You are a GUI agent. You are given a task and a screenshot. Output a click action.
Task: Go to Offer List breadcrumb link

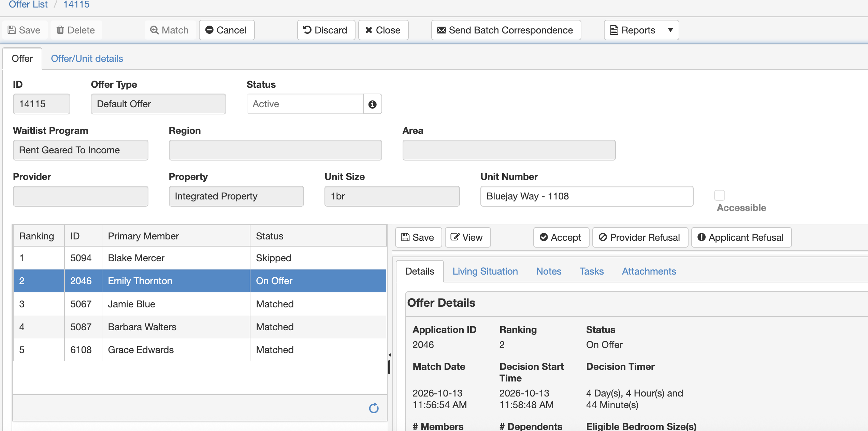(28, 4)
